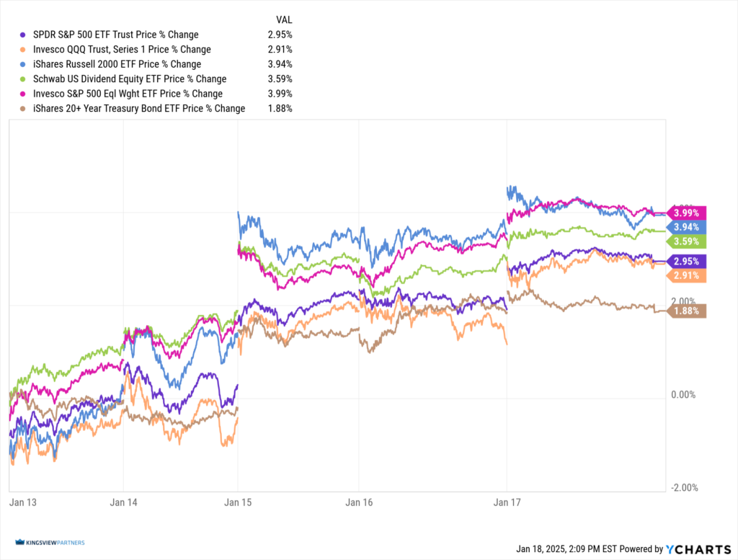Click the purple SPDR S&P 500 legend dot

tap(23, 35)
